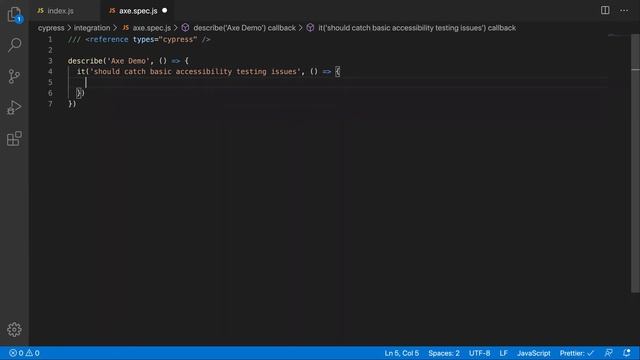Viewport: 640px width, 360px height.
Task: Select JavaScript language mode
Action: pyautogui.click(x=533, y=353)
